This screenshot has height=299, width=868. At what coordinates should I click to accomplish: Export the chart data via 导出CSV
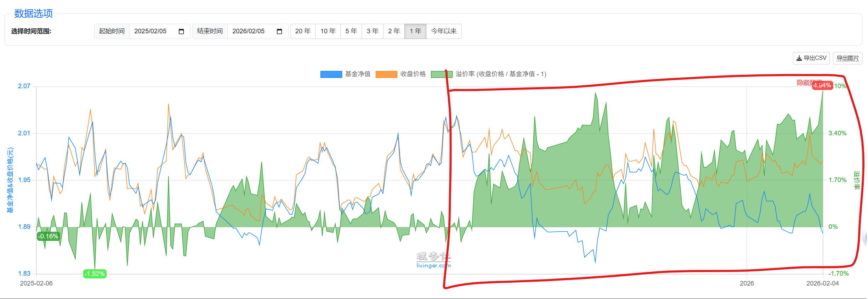coord(811,58)
